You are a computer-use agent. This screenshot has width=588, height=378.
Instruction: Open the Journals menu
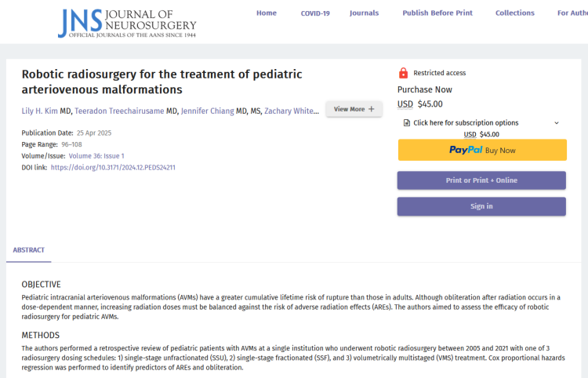click(364, 13)
